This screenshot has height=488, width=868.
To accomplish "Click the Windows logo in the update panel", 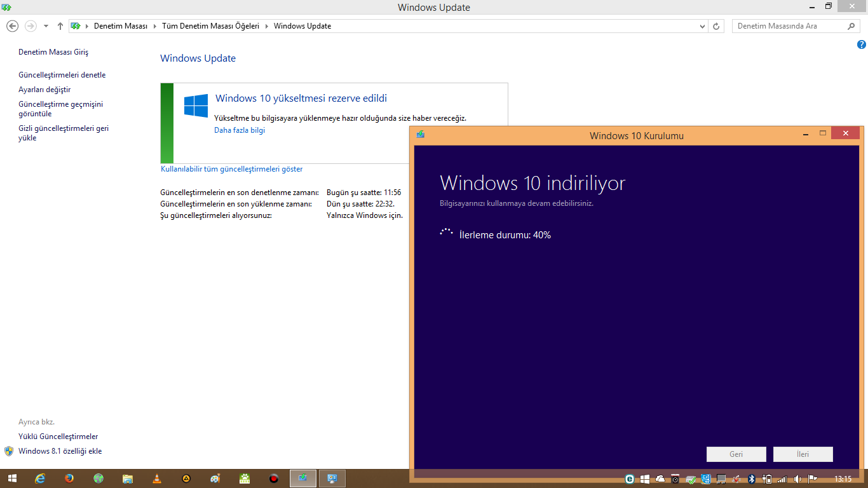I will point(196,106).
